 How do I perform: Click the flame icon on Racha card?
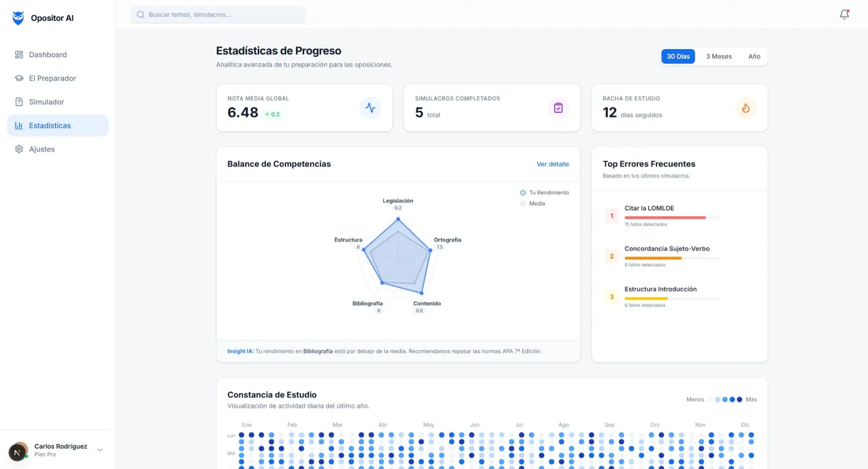(x=746, y=108)
